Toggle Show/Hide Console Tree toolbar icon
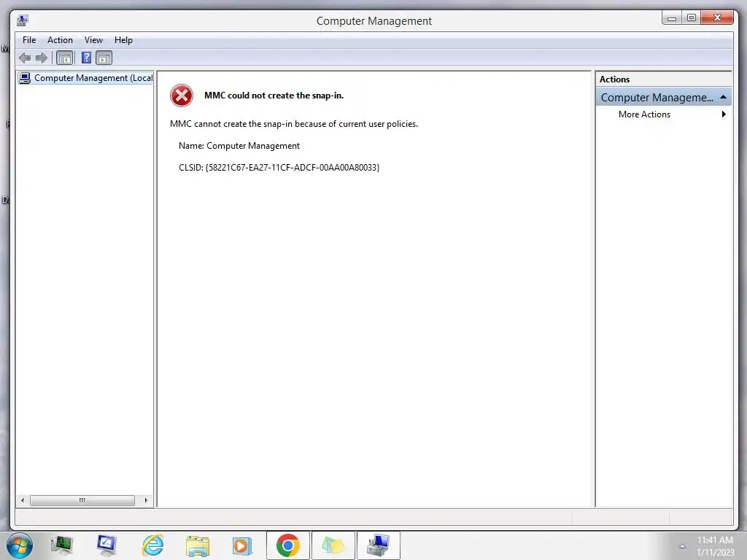Screen dimensions: 747x560 pos(64,58)
